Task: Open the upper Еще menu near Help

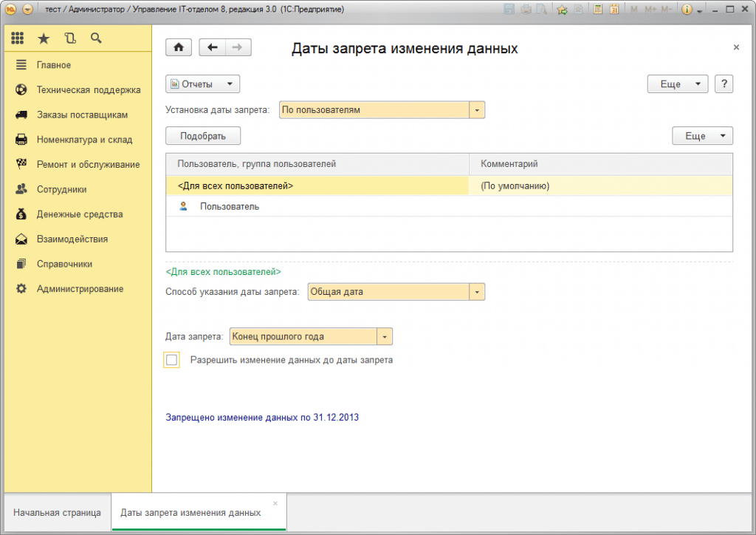Action: point(678,84)
